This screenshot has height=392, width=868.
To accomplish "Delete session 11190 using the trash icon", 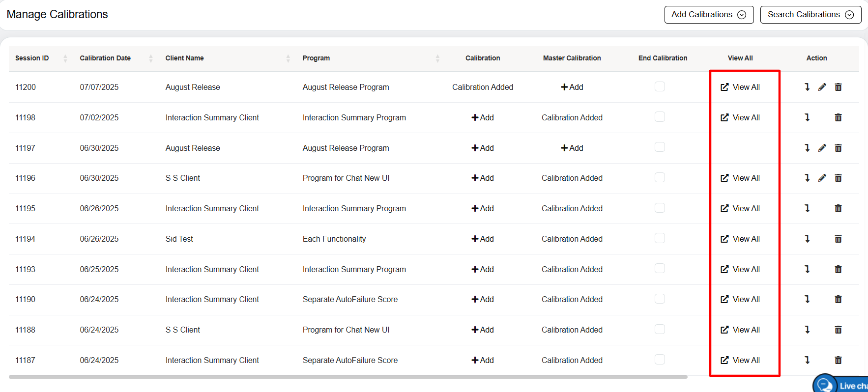I will point(839,299).
